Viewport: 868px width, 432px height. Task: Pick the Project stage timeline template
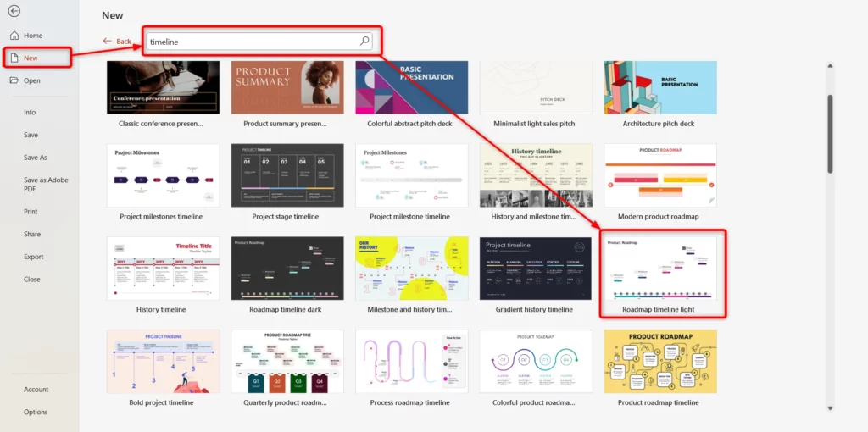287,176
